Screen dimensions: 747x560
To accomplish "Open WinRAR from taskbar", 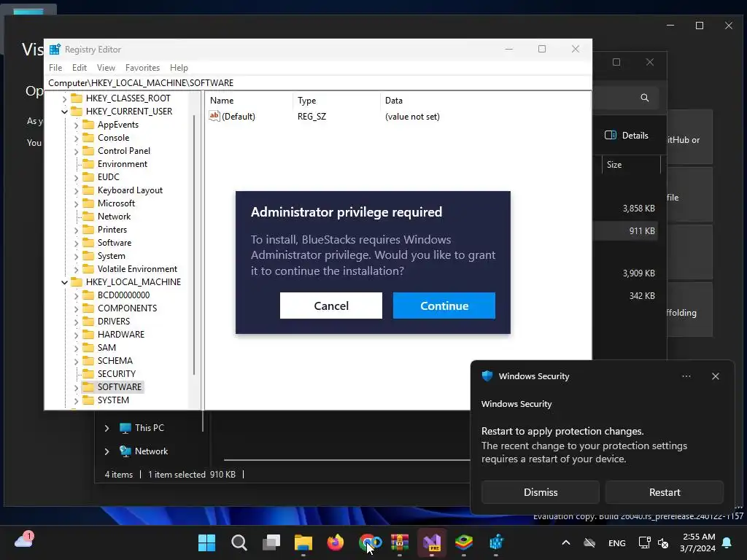I will point(400,542).
